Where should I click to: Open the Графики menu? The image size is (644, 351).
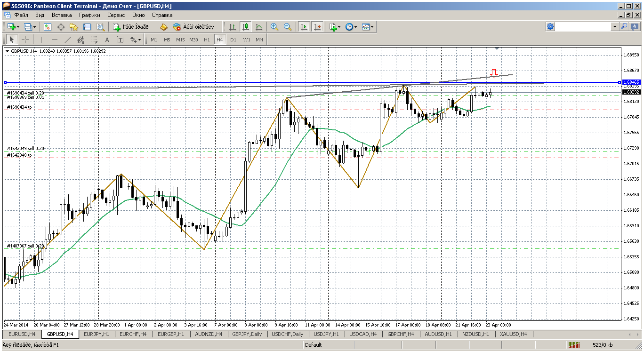tap(89, 15)
